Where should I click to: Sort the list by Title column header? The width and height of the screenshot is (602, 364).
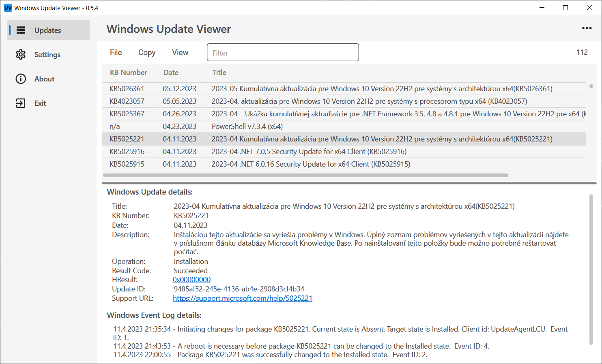coord(219,73)
